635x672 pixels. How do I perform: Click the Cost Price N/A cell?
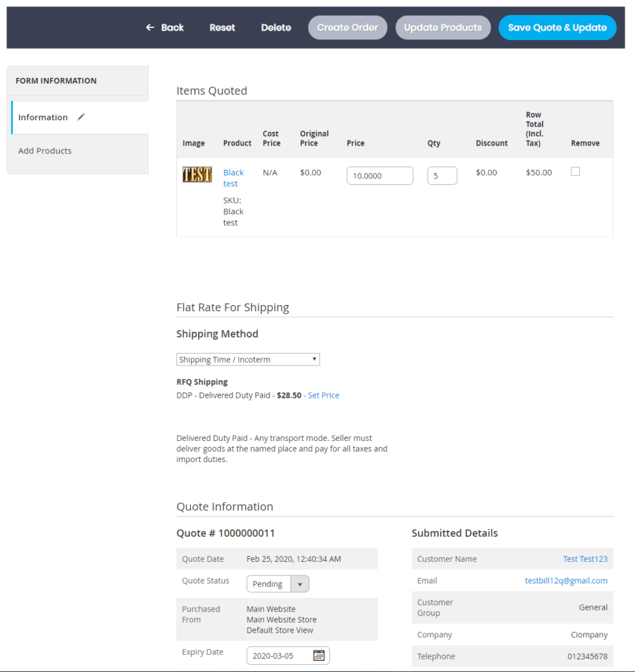tap(270, 173)
